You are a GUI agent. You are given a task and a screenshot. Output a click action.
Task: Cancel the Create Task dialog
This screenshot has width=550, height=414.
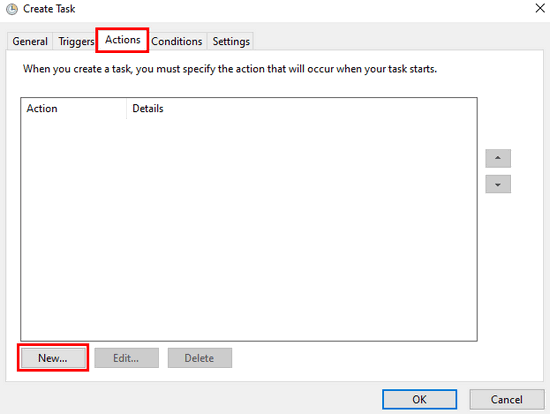tap(507, 399)
